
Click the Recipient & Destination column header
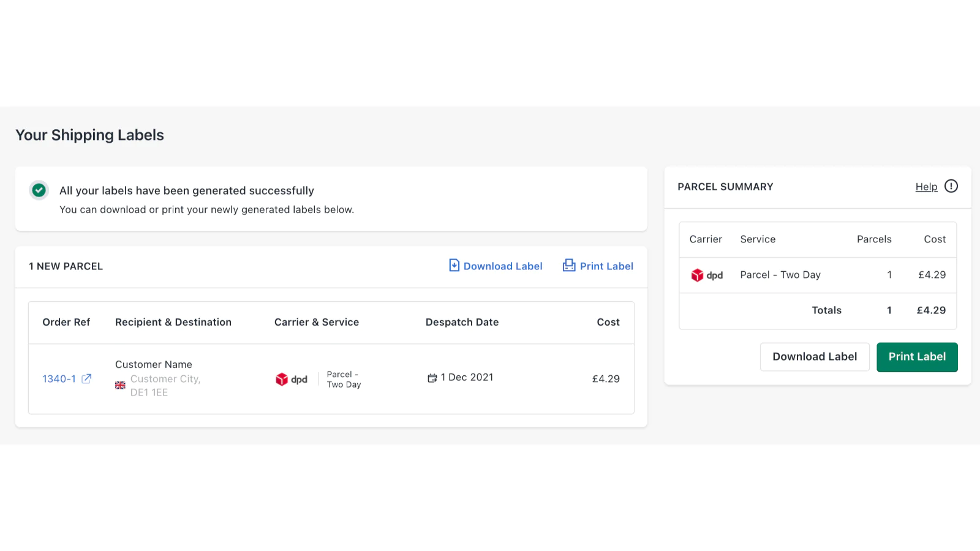tap(173, 322)
